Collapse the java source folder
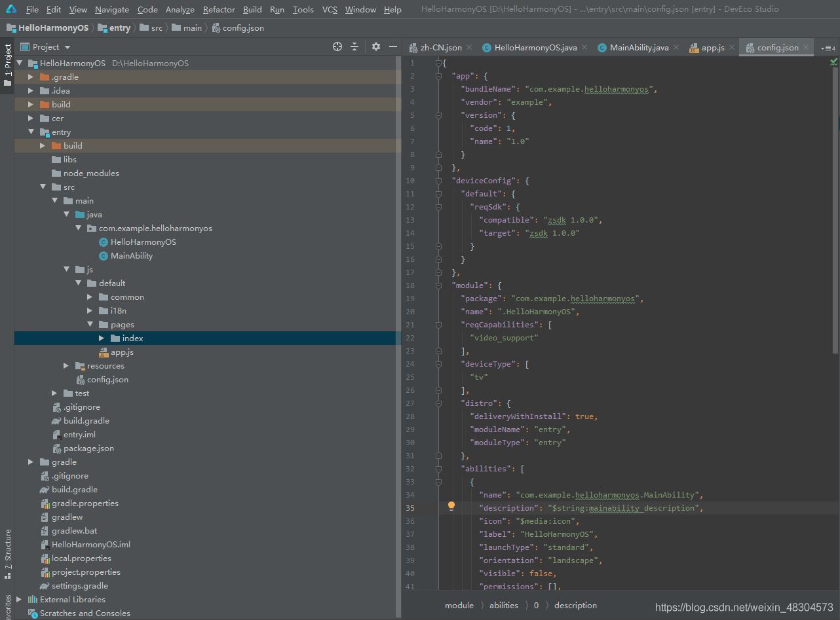 tap(66, 215)
